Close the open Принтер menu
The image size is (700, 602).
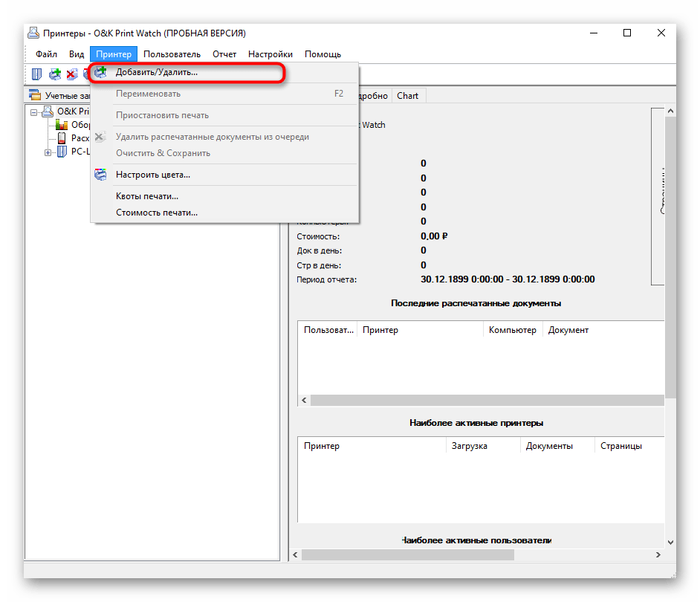(x=114, y=54)
